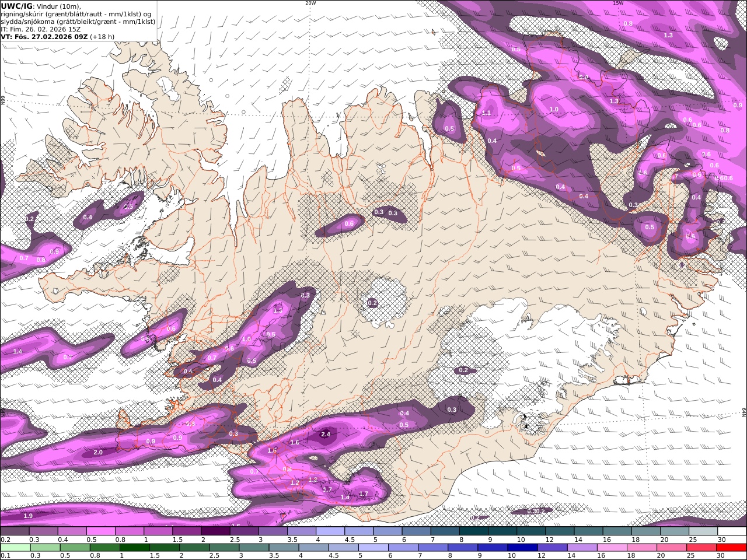Select the purple rain swatch labeled 12

pyautogui.click(x=553, y=548)
